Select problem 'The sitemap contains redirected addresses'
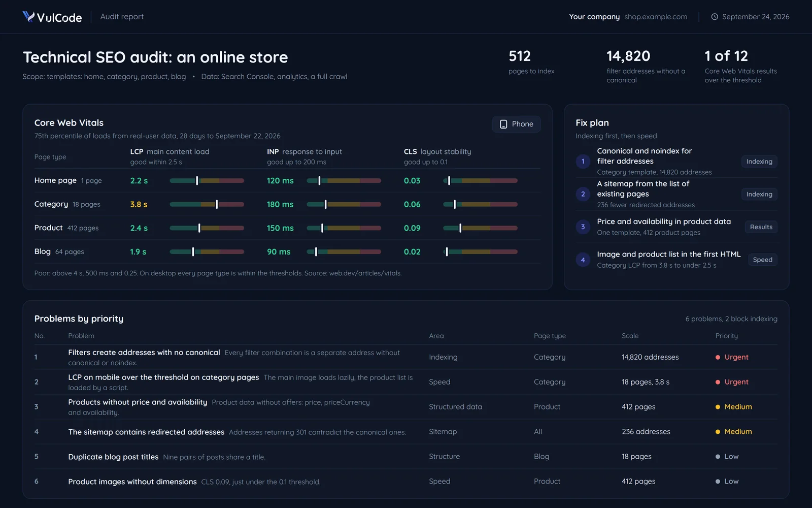812x508 pixels. 146,432
